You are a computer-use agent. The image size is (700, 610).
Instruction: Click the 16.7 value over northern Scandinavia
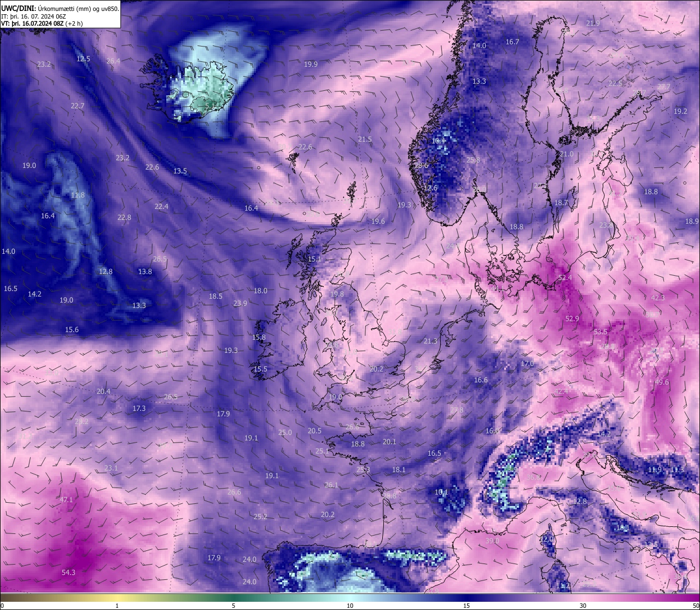[512, 42]
